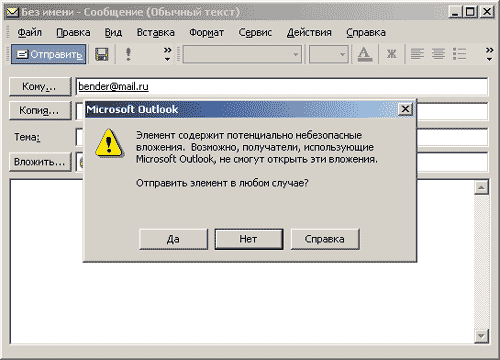Set high importance with the exclamation icon
The height and width of the screenshot is (360, 500).
(128, 54)
